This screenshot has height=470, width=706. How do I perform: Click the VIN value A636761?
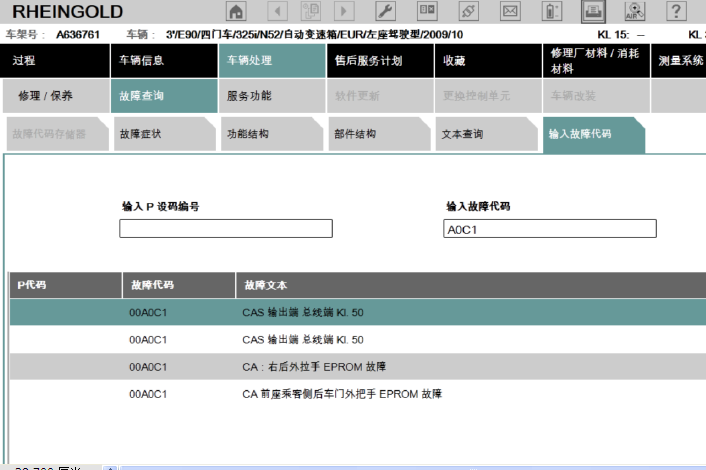(x=78, y=35)
